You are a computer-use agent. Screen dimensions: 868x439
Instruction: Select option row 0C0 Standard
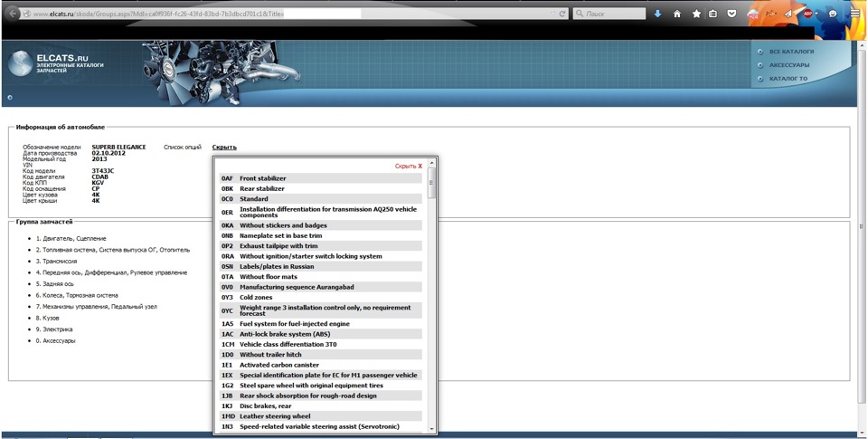point(320,199)
